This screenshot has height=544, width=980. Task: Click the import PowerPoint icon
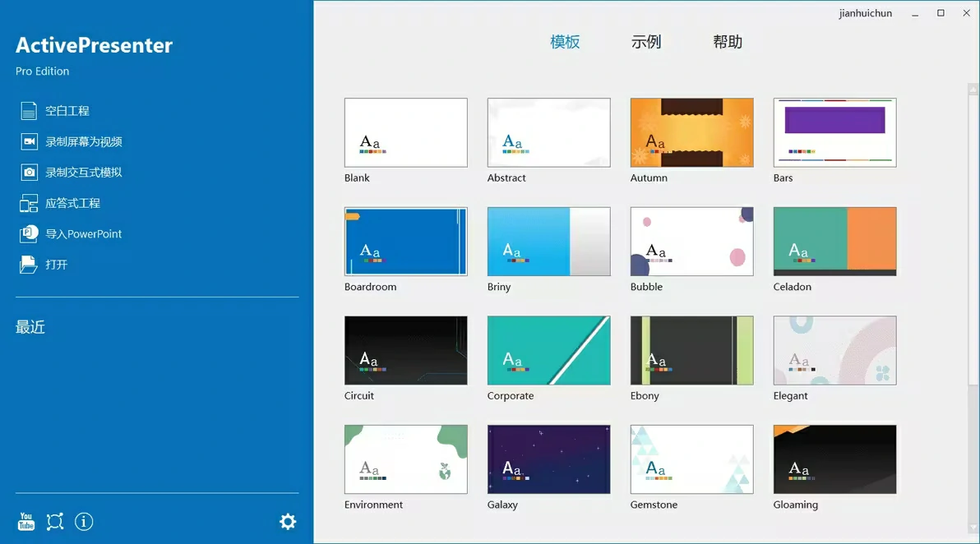coord(29,234)
